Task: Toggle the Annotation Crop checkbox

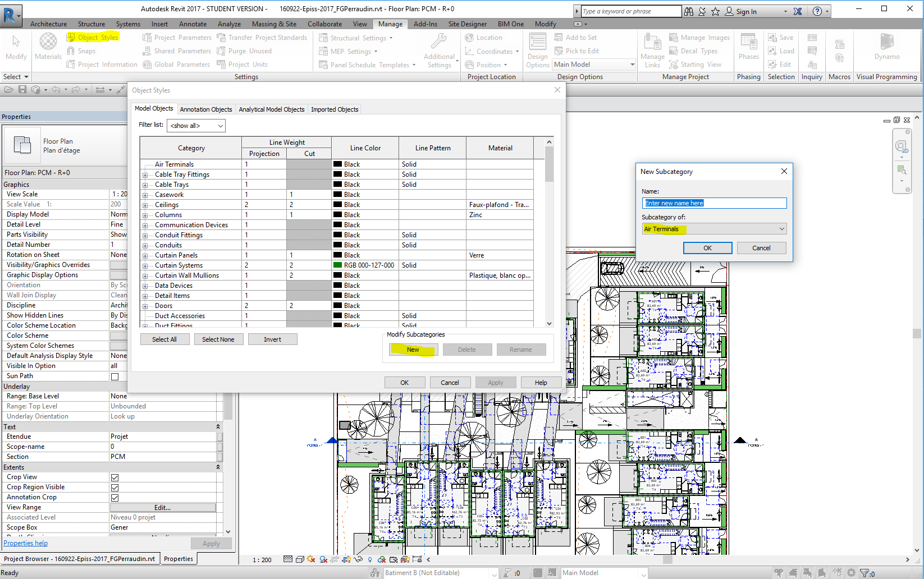Action: pos(115,497)
